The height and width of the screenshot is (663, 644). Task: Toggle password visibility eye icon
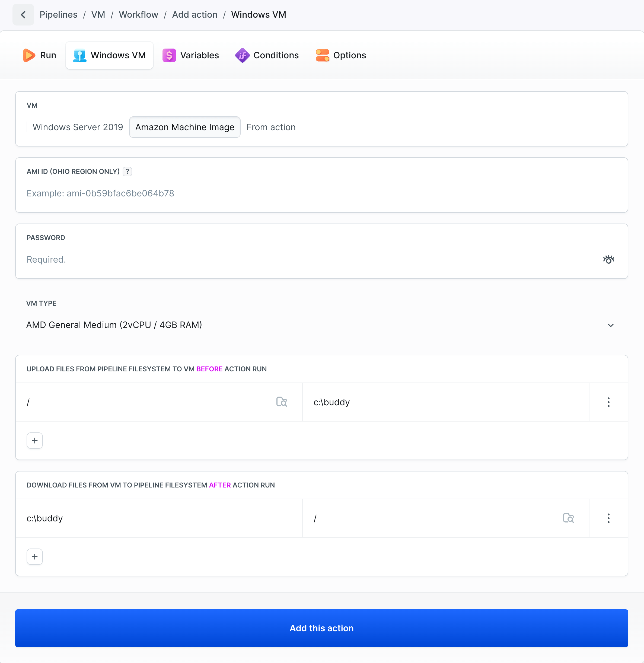click(x=608, y=259)
